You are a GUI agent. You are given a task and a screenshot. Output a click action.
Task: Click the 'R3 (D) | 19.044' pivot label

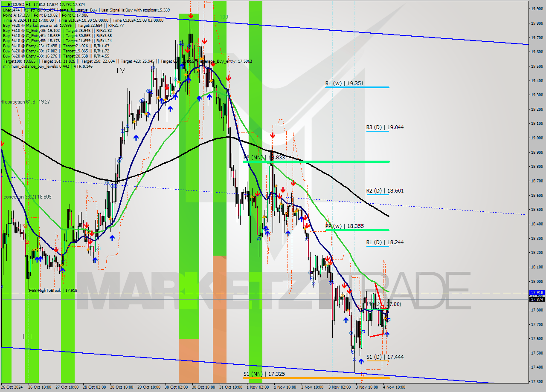[x=385, y=127]
